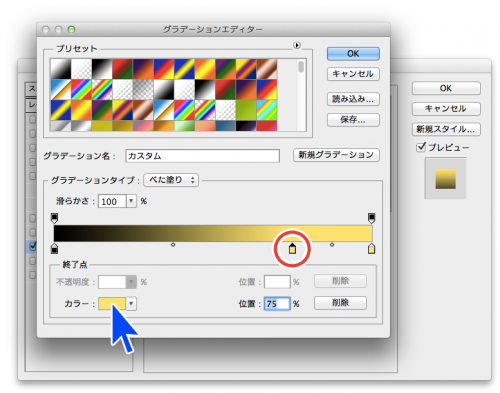The width and height of the screenshot is (500, 393).
Task: Open the preset flyout menu arrow icon
Action: [x=297, y=45]
